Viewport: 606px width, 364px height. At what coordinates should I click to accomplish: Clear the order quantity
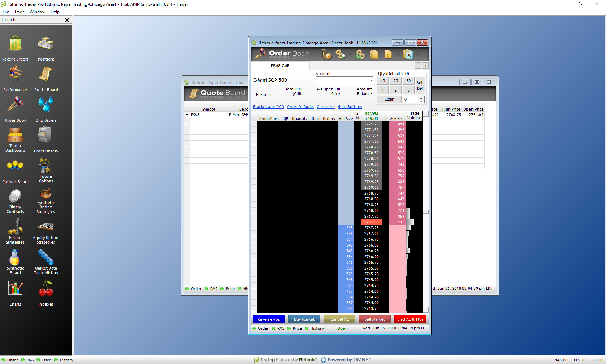click(x=389, y=99)
